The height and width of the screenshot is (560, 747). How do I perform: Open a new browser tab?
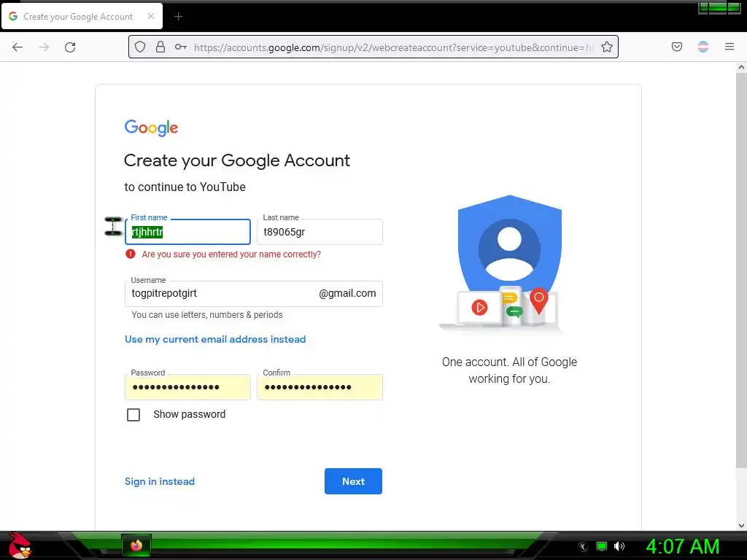point(178,17)
